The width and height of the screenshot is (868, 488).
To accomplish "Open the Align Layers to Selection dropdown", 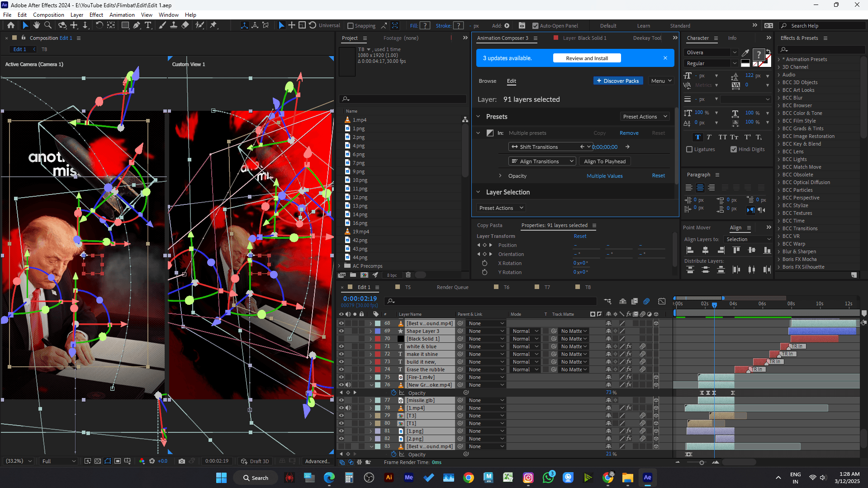I will pos(748,239).
